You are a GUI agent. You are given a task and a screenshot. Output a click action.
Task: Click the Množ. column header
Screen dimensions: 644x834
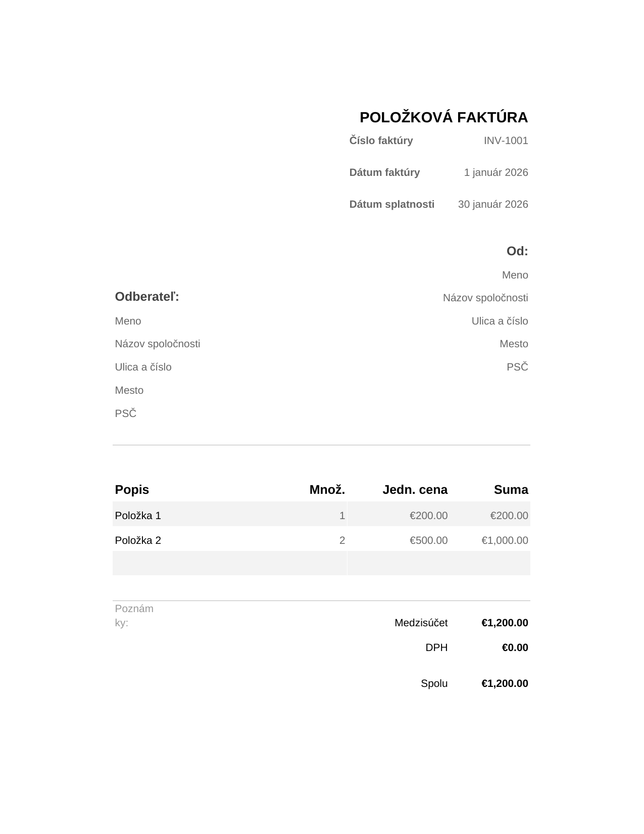(x=327, y=490)
